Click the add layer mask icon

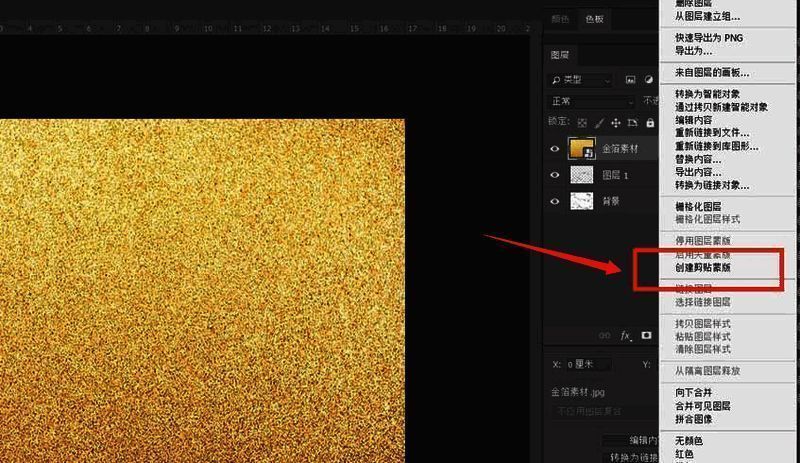(x=647, y=336)
